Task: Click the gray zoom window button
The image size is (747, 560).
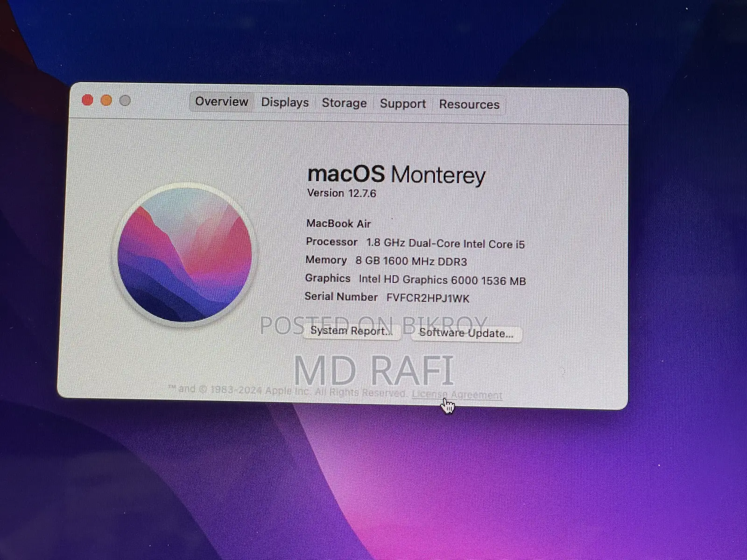Action: pyautogui.click(x=125, y=100)
